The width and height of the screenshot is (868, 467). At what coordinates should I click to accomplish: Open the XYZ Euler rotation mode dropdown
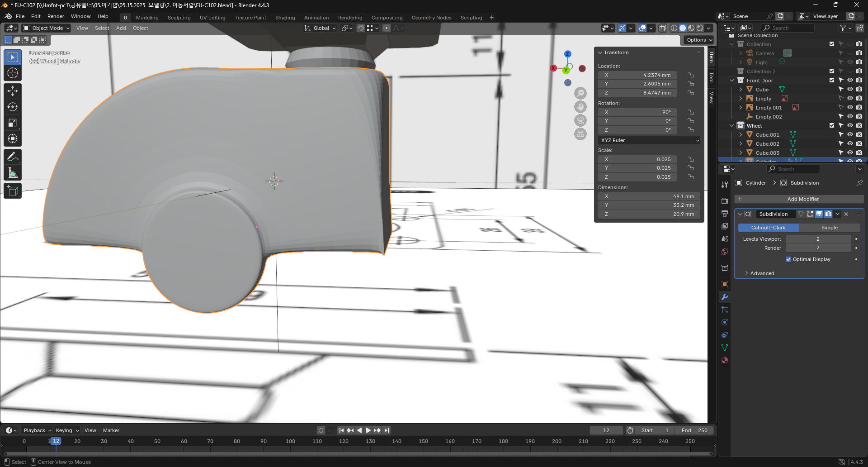pos(649,140)
